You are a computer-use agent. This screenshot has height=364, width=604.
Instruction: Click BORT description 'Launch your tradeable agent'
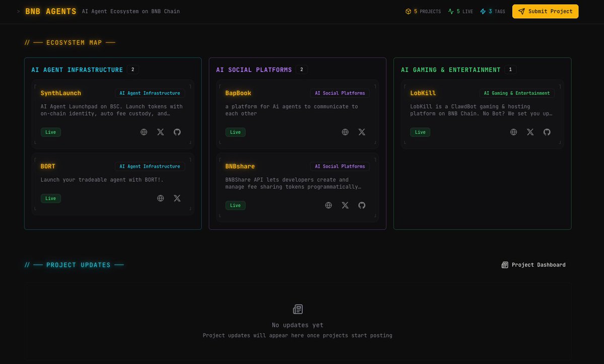point(102,180)
